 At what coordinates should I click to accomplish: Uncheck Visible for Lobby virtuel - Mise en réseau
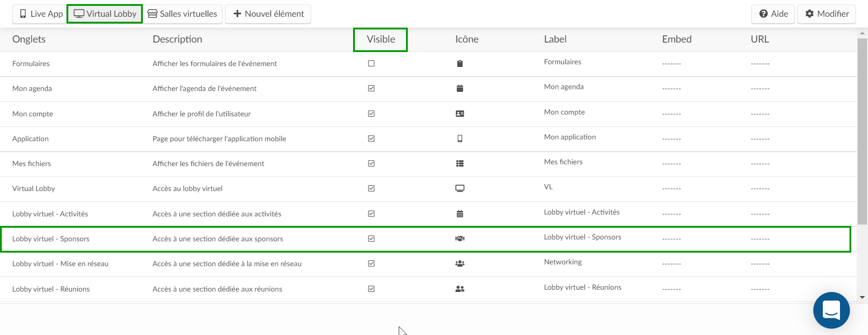371,263
